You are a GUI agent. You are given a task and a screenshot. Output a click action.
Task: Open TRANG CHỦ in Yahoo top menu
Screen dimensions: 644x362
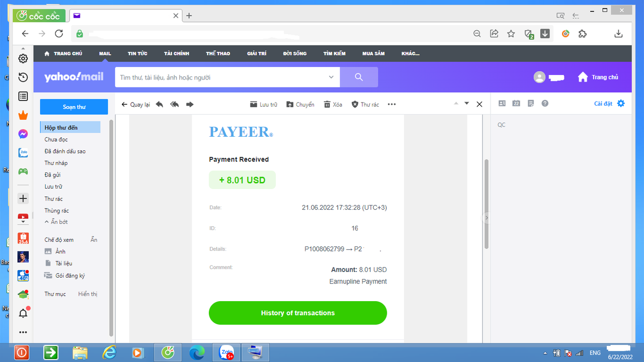click(63, 53)
